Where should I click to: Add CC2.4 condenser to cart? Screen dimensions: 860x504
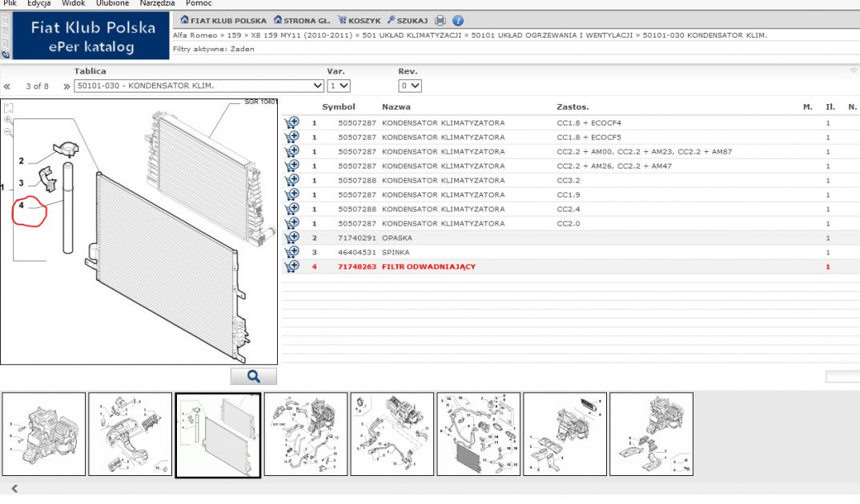(x=291, y=209)
